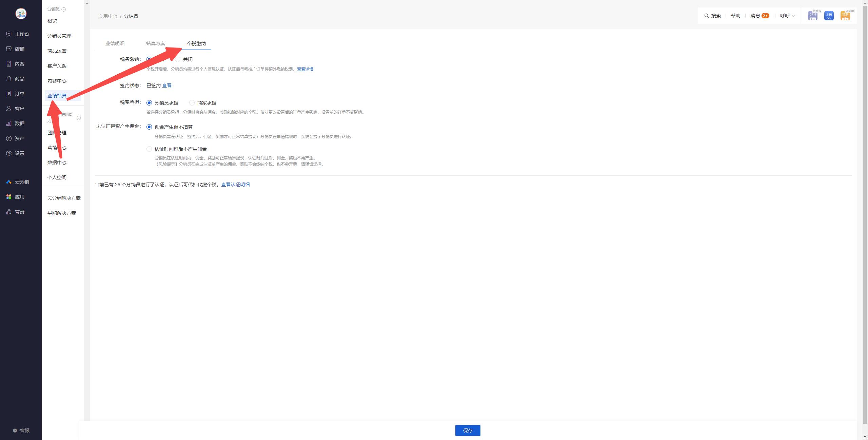This screenshot has height=440, width=868.
Task: Open the blue 企微 app icon
Action: (x=829, y=16)
